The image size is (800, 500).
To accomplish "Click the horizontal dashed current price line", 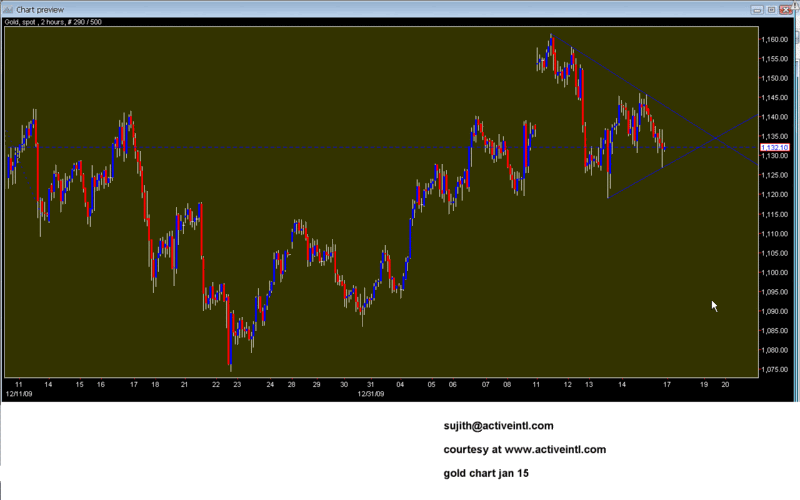I will tap(300, 147).
